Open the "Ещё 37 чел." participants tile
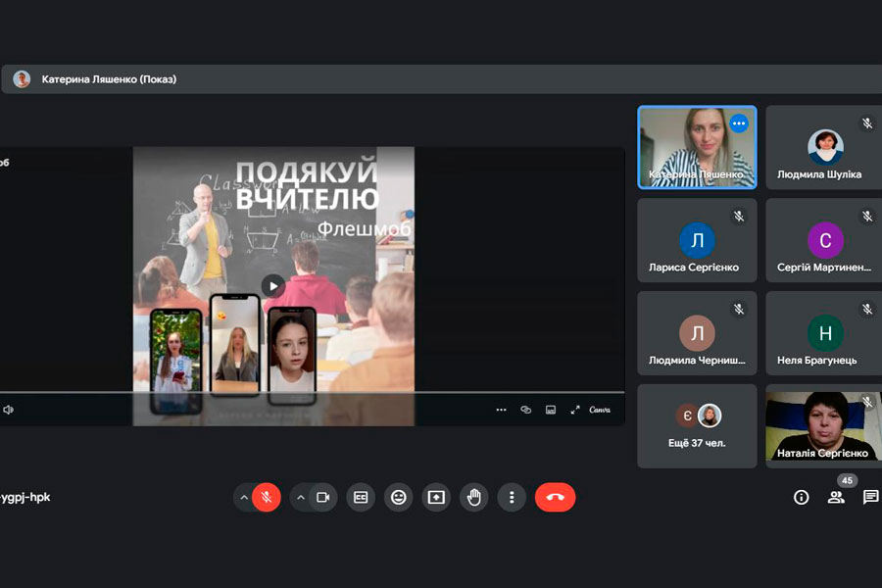This screenshot has width=882, height=588. point(697,426)
